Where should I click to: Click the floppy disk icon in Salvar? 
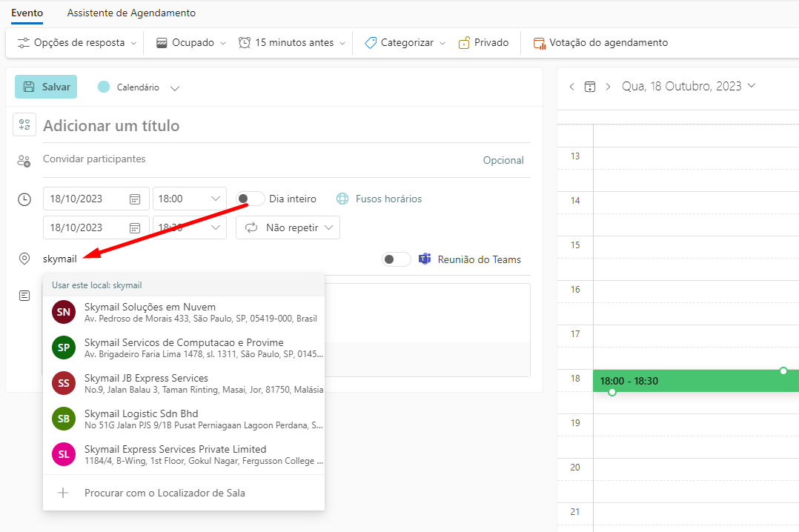pyautogui.click(x=29, y=87)
